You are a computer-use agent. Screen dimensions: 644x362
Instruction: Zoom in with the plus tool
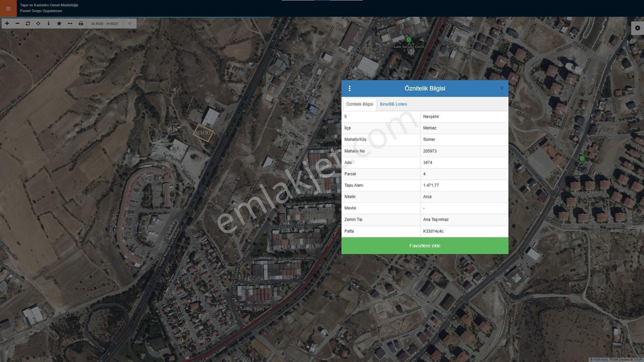click(7, 23)
